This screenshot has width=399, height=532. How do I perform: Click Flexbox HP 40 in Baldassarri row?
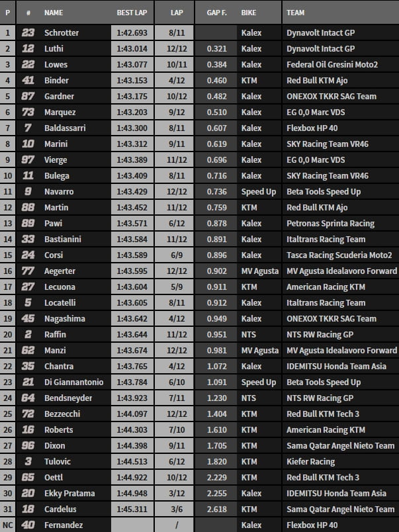pyautogui.click(x=312, y=128)
